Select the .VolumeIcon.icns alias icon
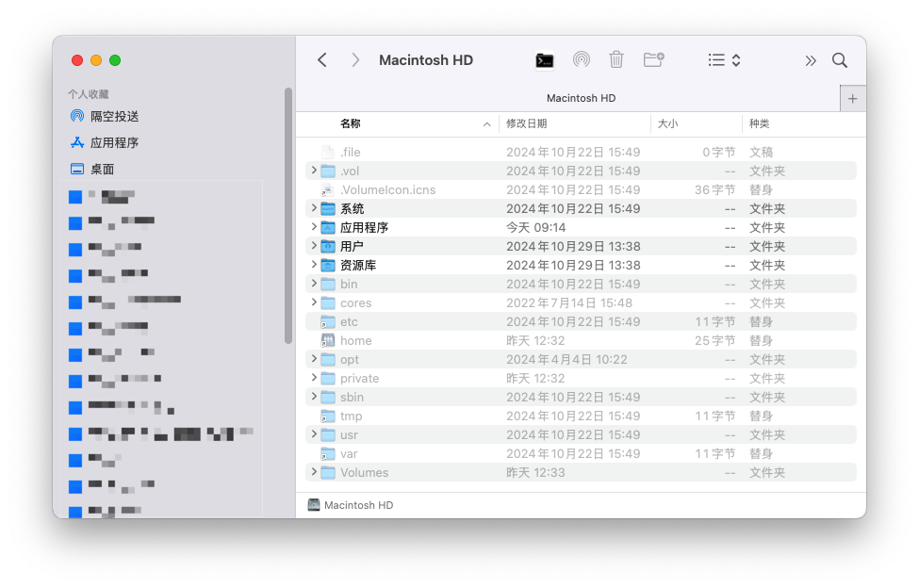The height and width of the screenshot is (588, 919). [x=328, y=189]
